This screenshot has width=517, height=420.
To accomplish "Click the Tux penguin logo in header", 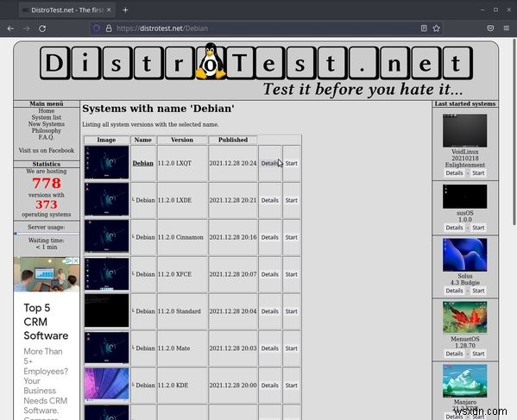I will [211, 61].
